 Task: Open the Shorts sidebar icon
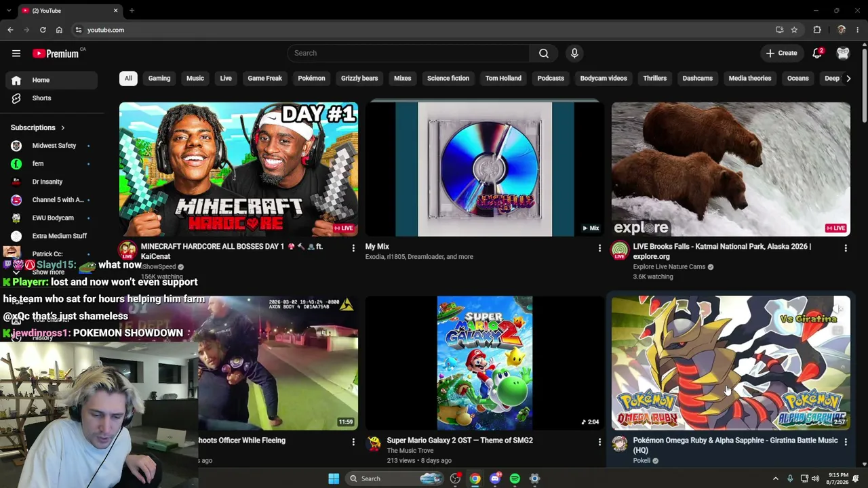point(16,98)
